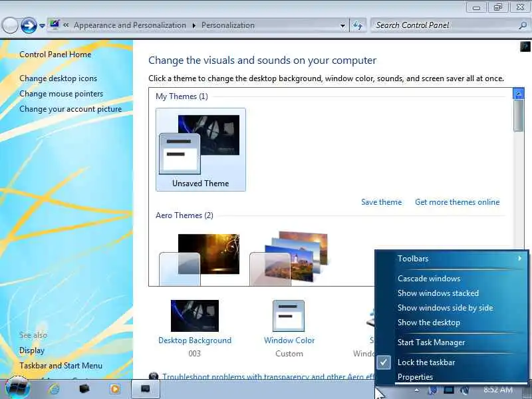The width and height of the screenshot is (532, 399).
Task: Open Internet Explorer from taskbar
Action: 54,389
